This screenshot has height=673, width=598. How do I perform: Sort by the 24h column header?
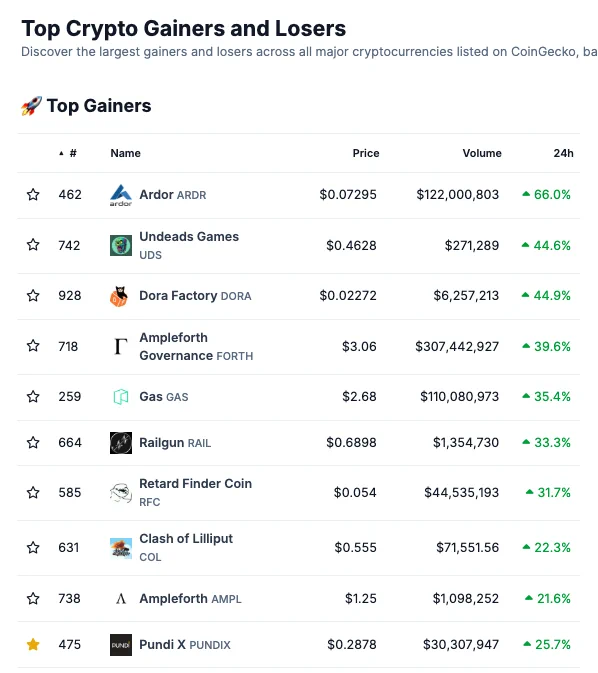[563, 153]
